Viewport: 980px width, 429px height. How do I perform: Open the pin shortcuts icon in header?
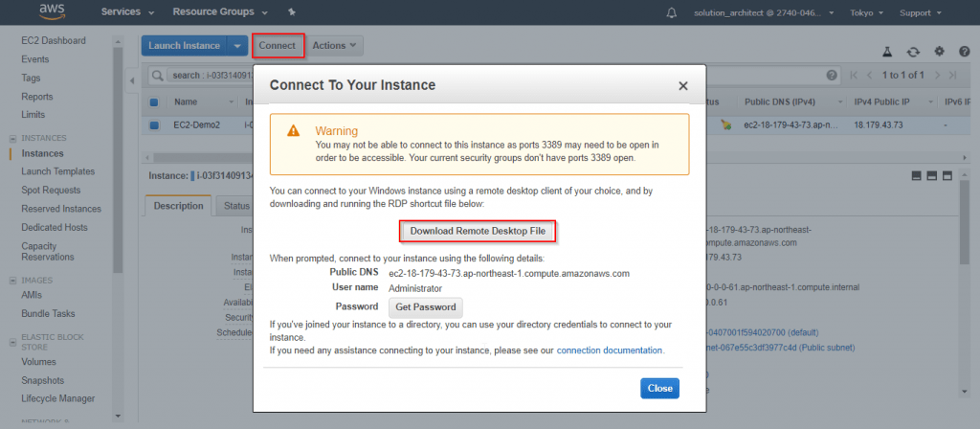pyautogui.click(x=291, y=11)
